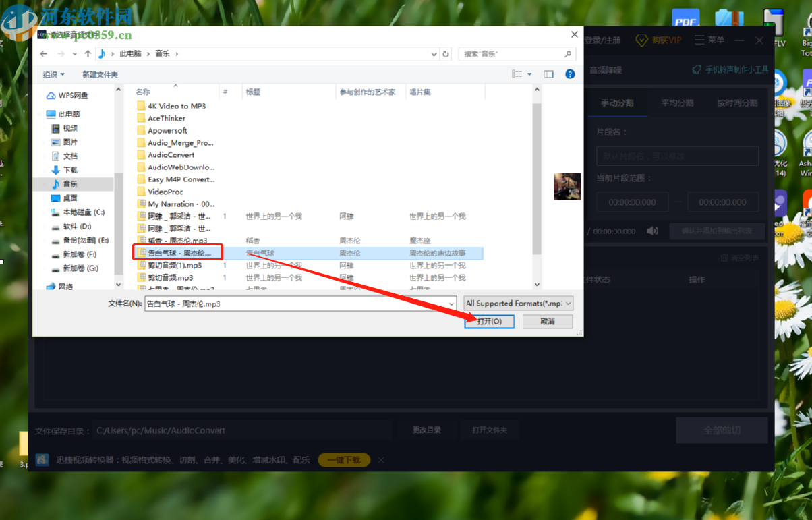Open the All Supported Formats file type dropdown
This screenshot has width=812, height=520.
[x=517, y=304]
